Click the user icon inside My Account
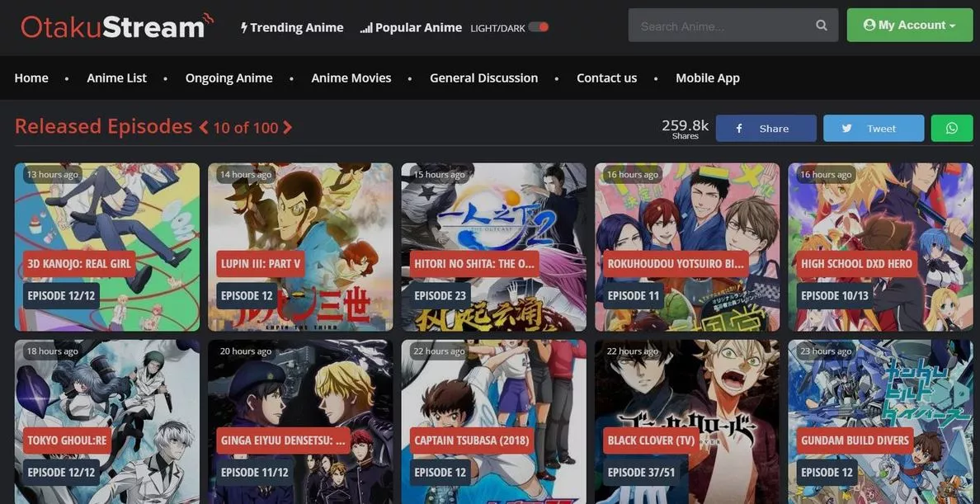The image size is (980, 504). coord(869,25)
